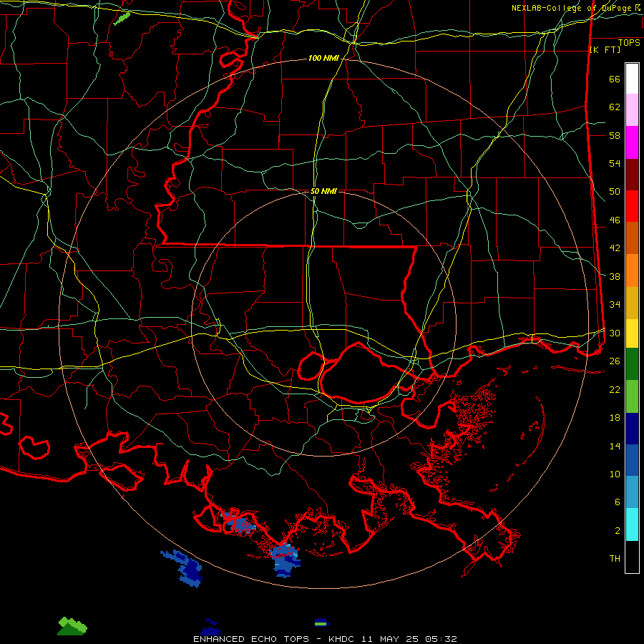Select the white swatch in the legend
The image size is (644, 644).
coord(632,79)
